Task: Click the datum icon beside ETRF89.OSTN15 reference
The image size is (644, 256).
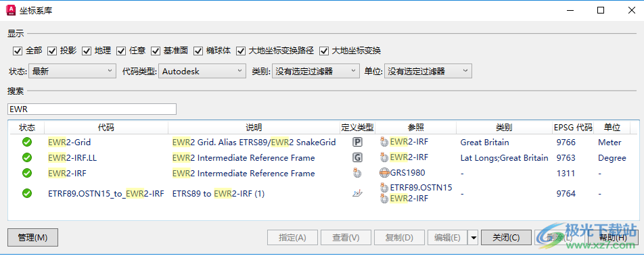Action: tap(384, 188)
